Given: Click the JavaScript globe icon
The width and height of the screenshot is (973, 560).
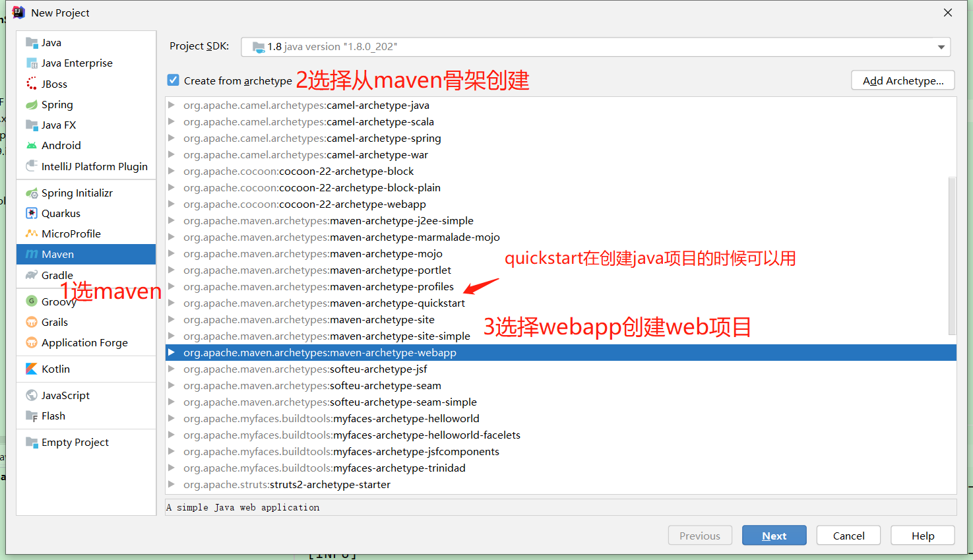Looking at the screenshot, I should pyautogui.click(x=32, y=395).
